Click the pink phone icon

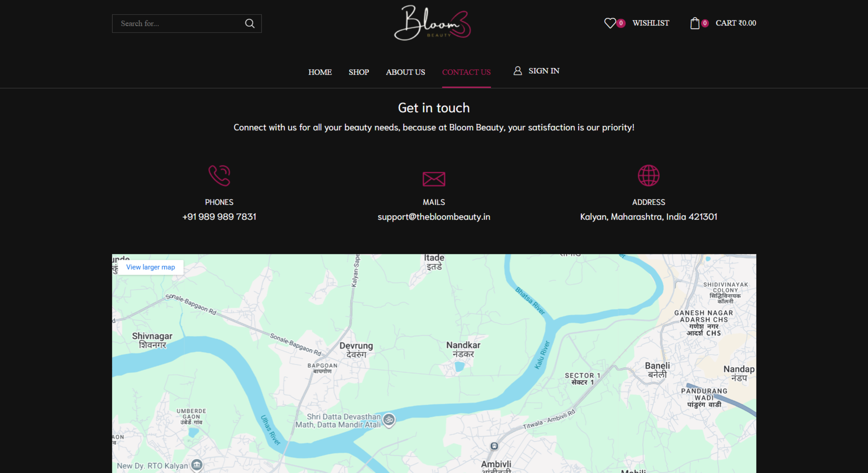pos(219,176)
